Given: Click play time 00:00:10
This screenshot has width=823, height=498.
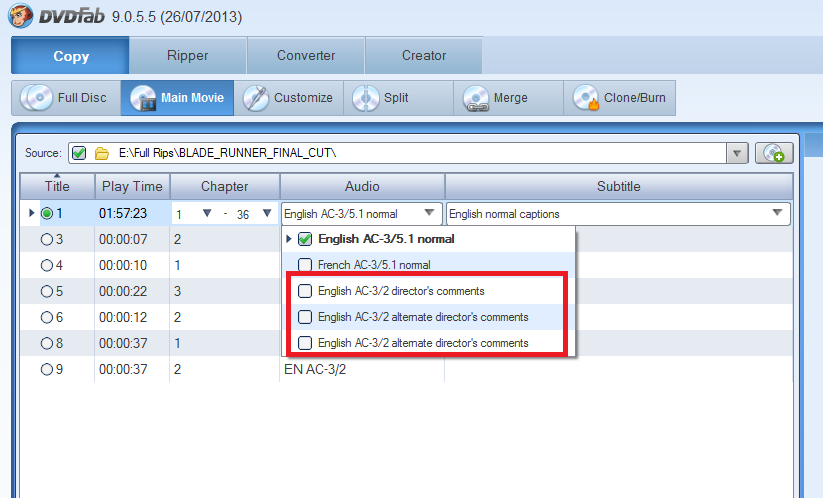Looking at the screenshot, I should [x=123, y=266].
